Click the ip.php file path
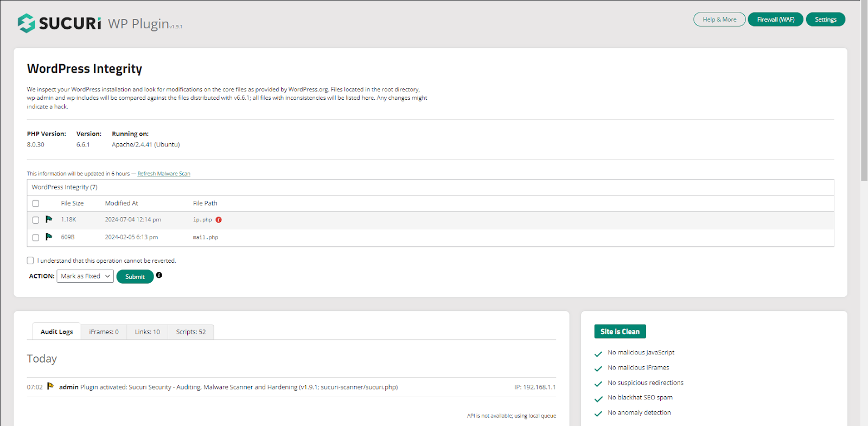868x426 pixels. pyautogui.click(x=202, y=220)
